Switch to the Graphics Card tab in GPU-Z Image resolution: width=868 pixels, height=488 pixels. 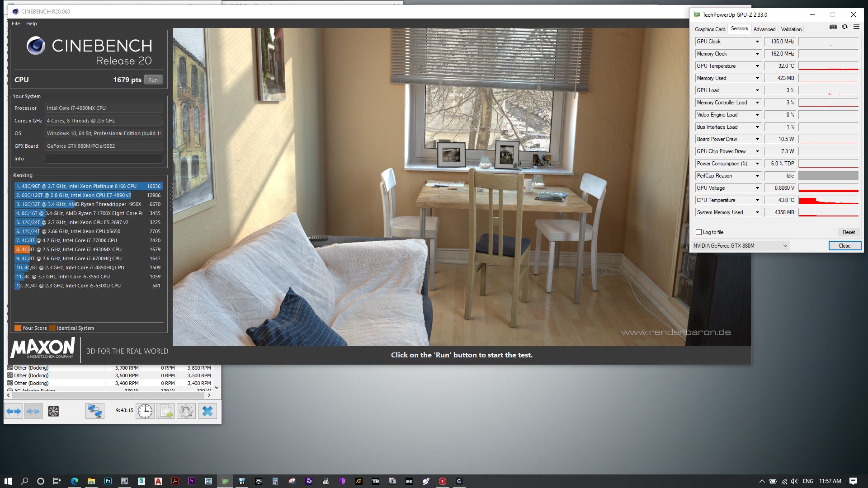(x=710, y=29)
